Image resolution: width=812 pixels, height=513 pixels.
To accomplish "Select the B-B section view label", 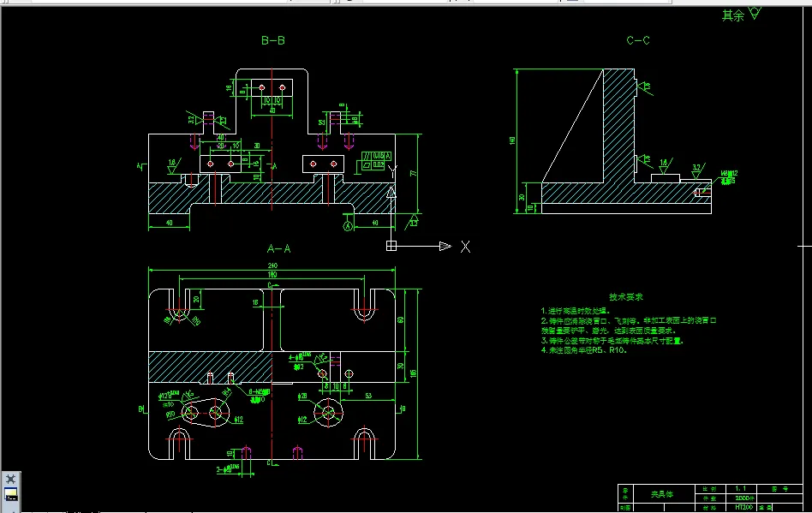I will pos(273,40).
